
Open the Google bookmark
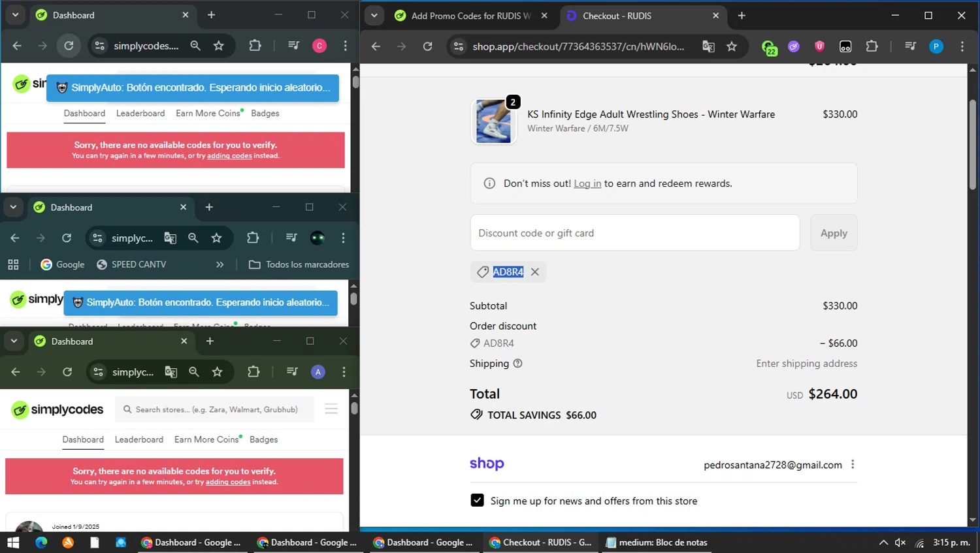point(63,264)
